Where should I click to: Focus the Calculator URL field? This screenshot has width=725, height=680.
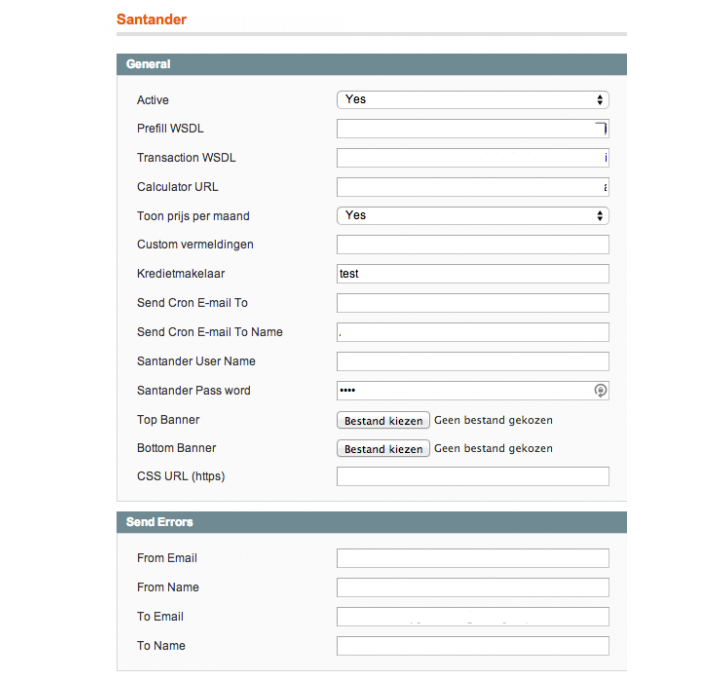coord(473,187)
